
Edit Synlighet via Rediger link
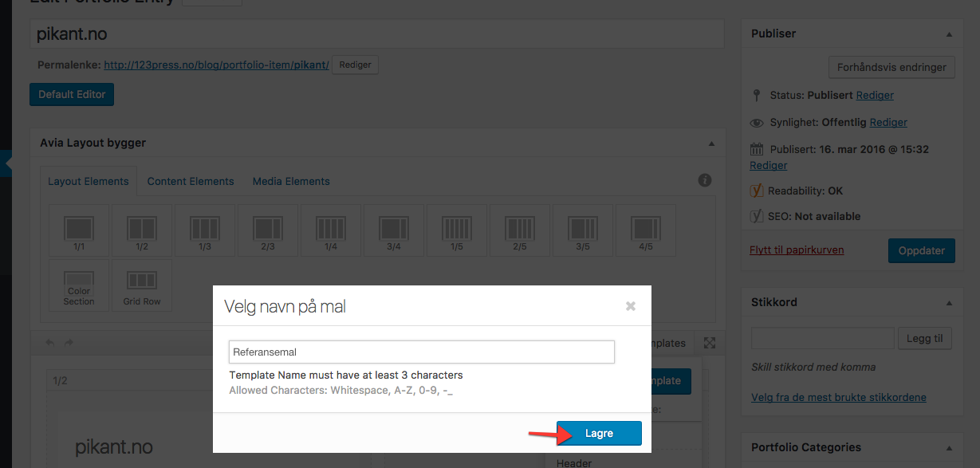[x=888, y=122]
